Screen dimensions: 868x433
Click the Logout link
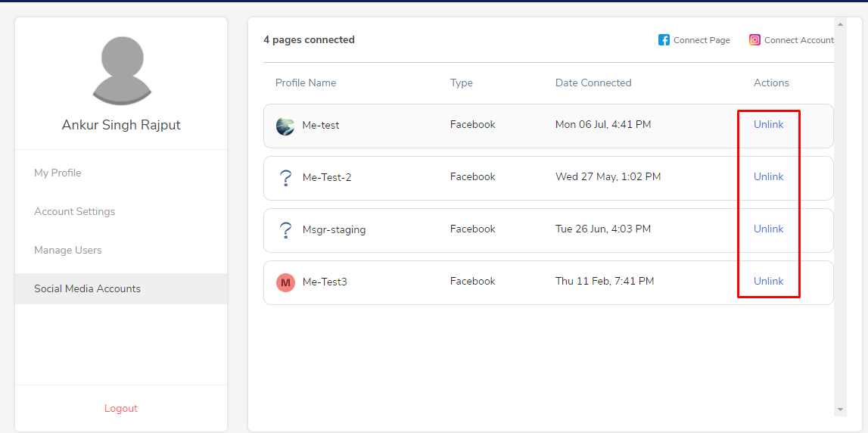point(120,409)
